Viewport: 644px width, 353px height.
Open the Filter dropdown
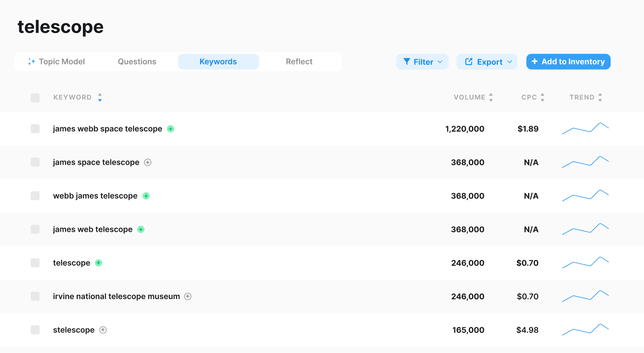point(422,62)
